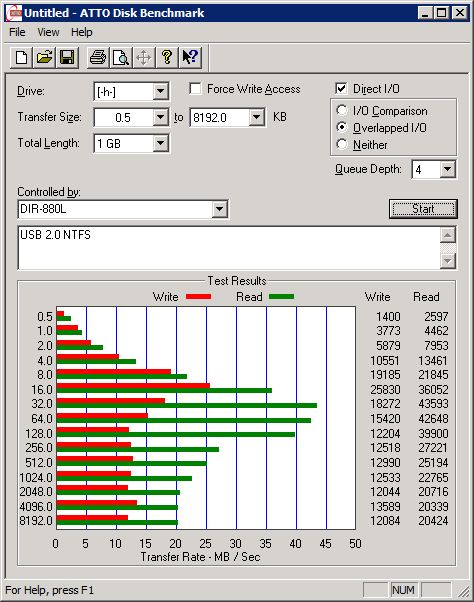Expand the Drive dropdown list
The height and width of the screenshot is (602, 474).
pos(160,91)
